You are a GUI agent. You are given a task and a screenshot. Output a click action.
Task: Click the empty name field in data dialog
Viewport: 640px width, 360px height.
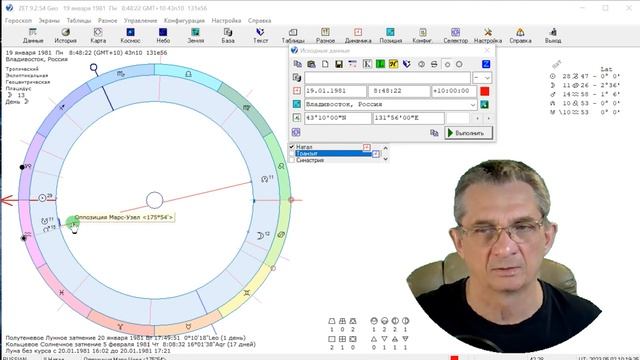tap(387, 78)
